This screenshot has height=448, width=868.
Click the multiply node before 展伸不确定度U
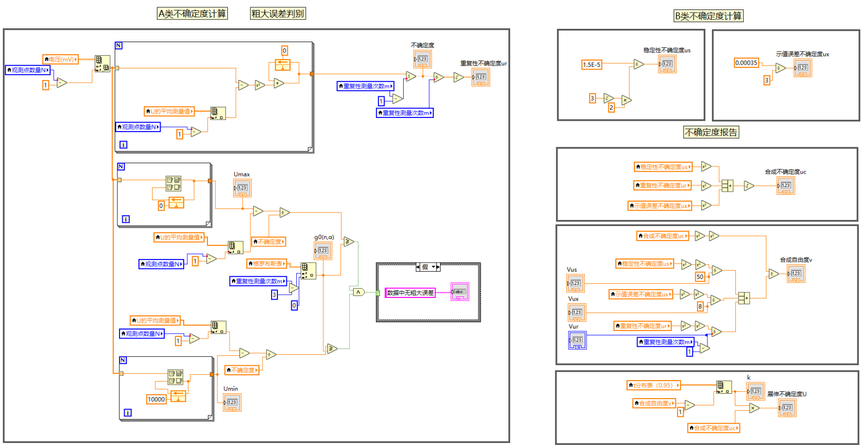coord(754,408)
